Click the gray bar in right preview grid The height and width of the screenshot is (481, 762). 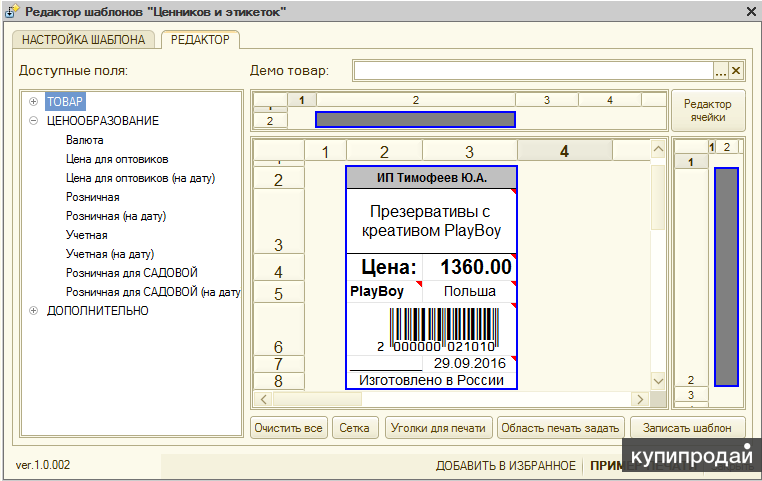point(726,277)
